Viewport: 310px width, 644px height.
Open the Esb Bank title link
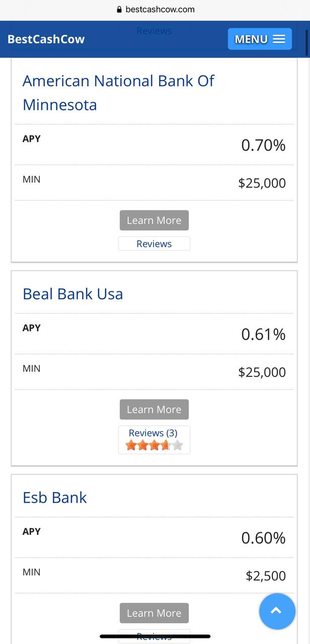55,497
